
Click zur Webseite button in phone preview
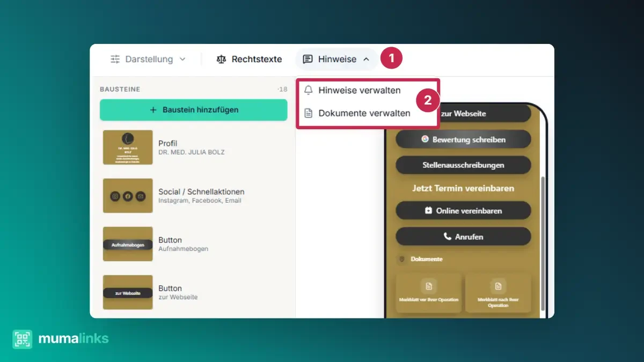click(463, 114)
